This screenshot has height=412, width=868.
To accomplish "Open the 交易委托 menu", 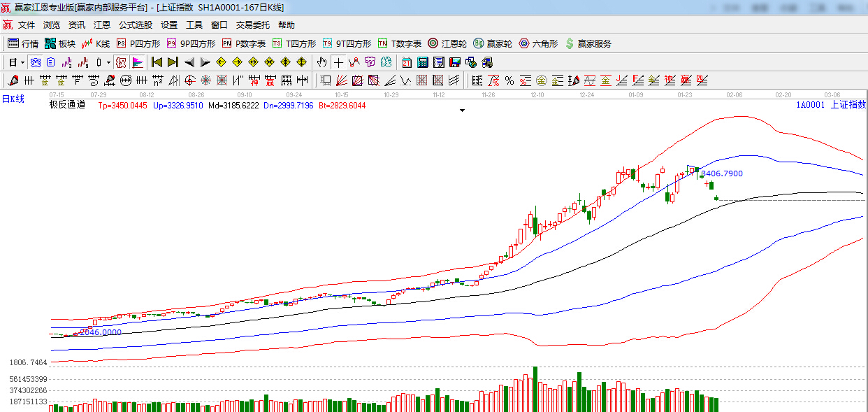I will click(252, 24).
